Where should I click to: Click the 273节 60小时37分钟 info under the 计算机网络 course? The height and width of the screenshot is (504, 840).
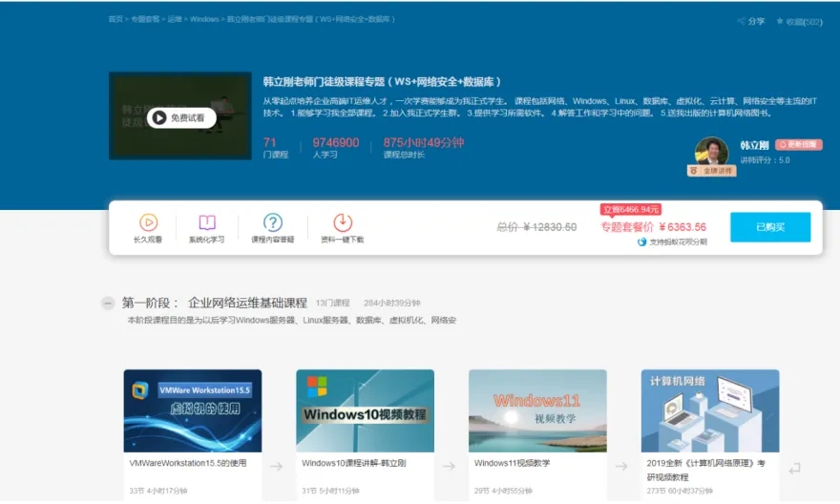pyautogui.click(x=680, y=491)
